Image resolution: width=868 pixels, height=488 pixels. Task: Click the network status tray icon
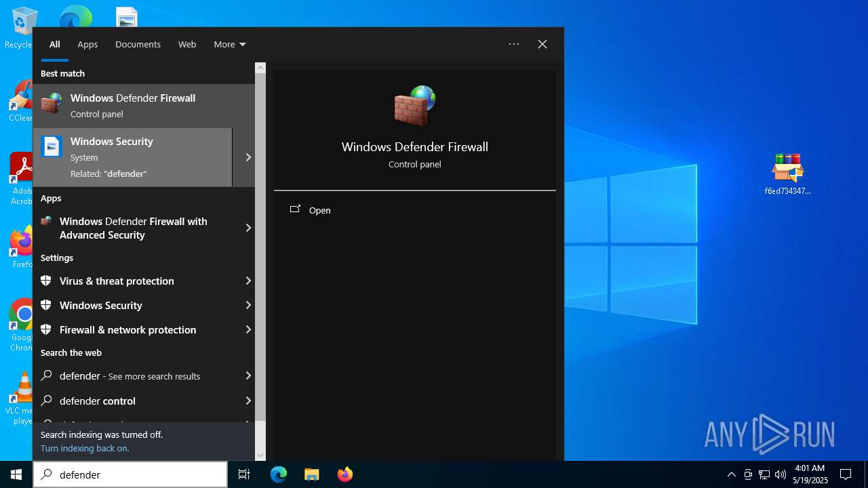764,474
